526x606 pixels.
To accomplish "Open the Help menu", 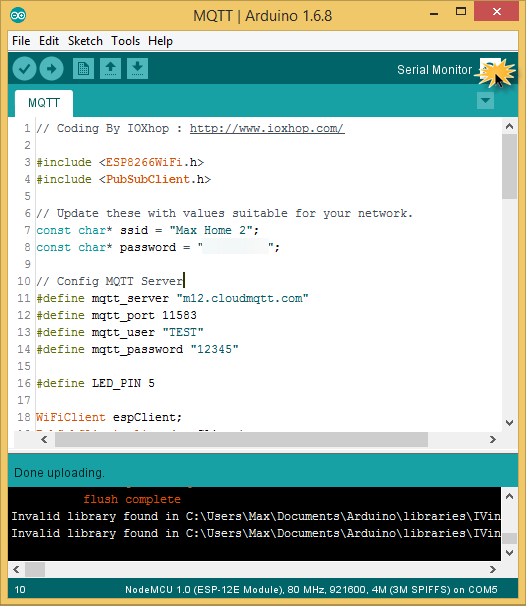I will tap(160, 41).
